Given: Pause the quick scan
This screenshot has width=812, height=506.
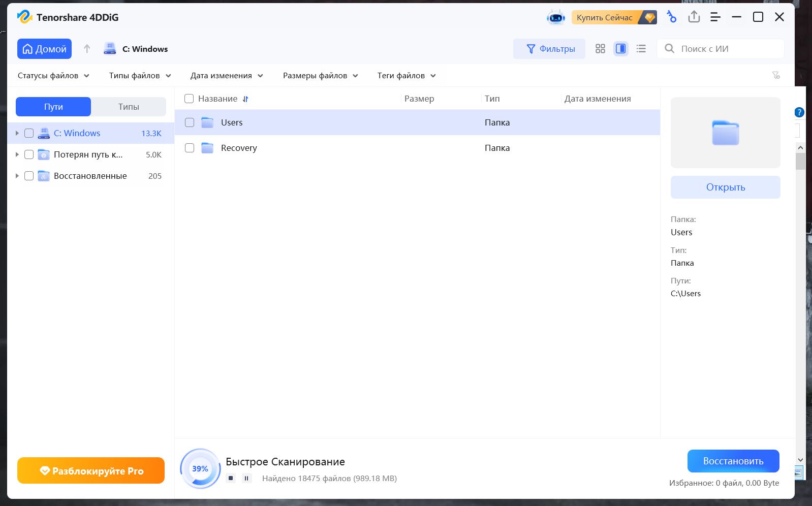Looking at the screenshot, I should (246, 478).
